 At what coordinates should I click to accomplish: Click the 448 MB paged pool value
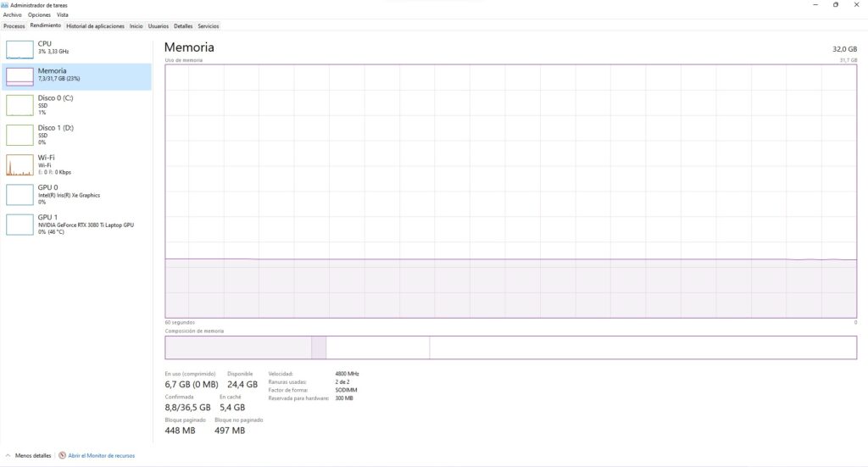[x=180, y=431]
